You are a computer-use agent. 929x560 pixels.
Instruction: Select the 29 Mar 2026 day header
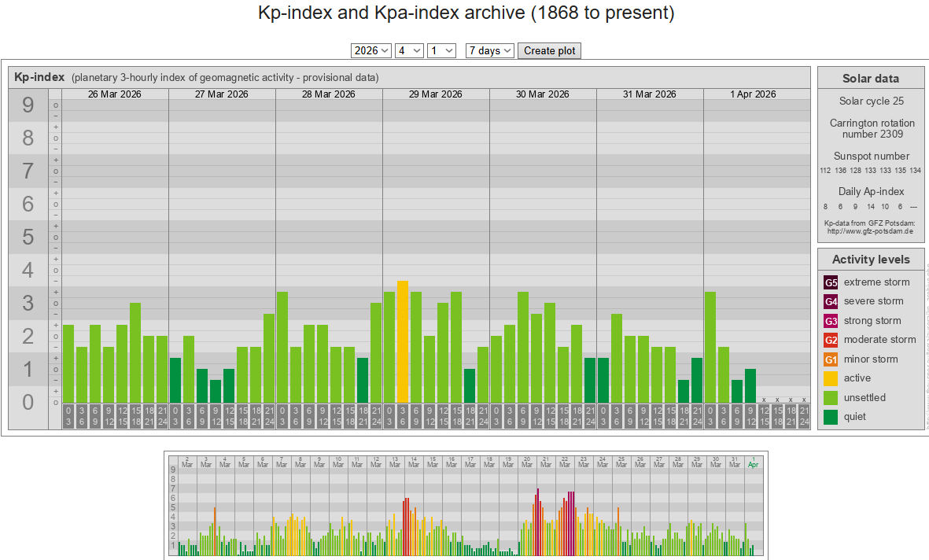[436, 94]
